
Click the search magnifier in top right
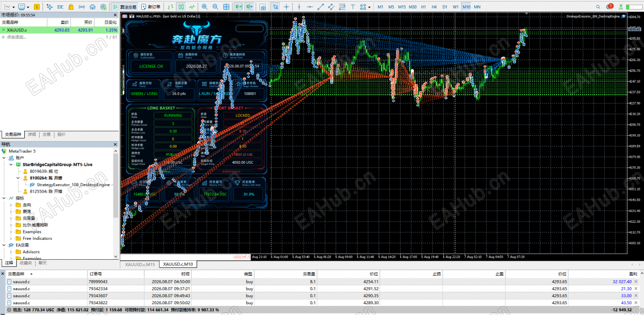click(598, 7)
